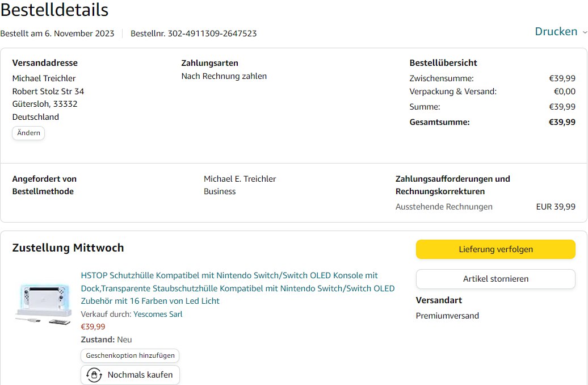The width and height of the screenshot is (588, 385).
Task: Cancel the item via Artikel stornieren
Action: [x=495, y=279]
